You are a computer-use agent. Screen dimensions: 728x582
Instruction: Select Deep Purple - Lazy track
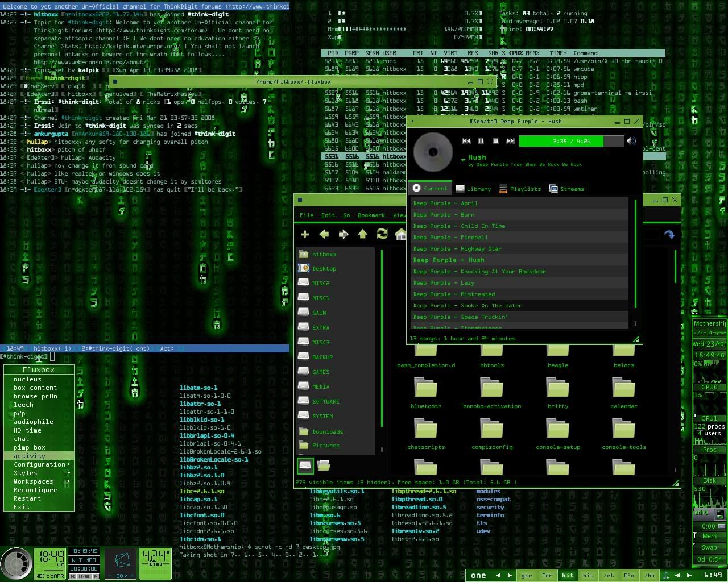[519, 282]
